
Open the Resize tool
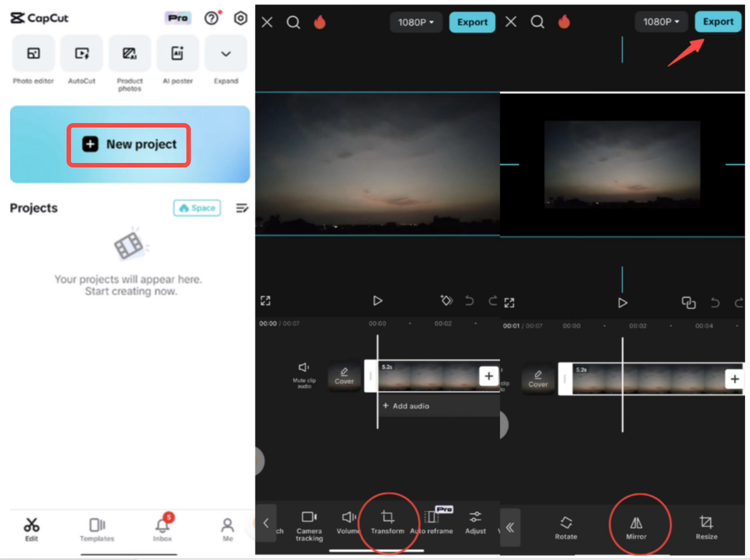tap(706, 523)
